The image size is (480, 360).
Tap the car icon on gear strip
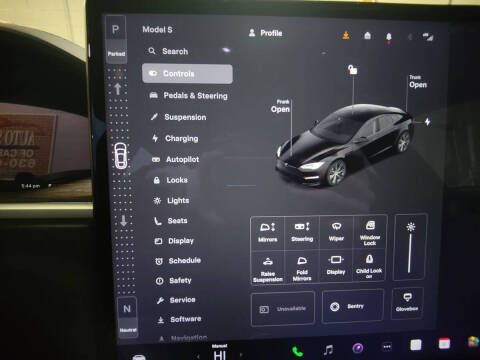(x=121, y=155)
